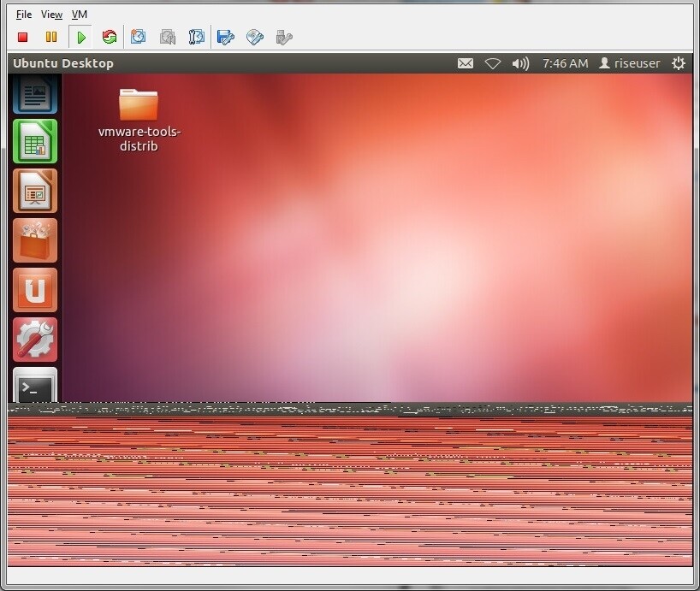Screen dimensions: 700x591
Task: Open the session gear menu
Action: click(x=678, y=62)
